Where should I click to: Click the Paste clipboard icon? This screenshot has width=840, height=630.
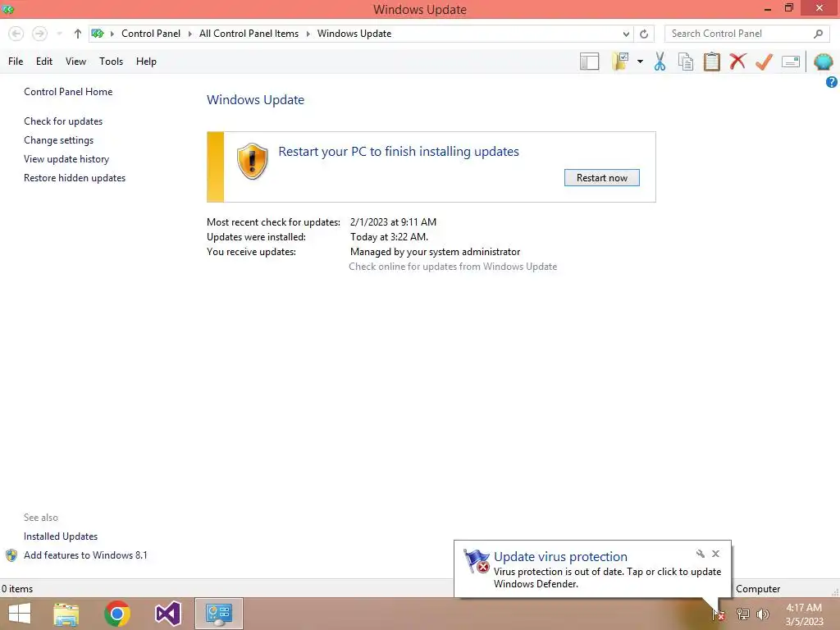pos(712,62)
